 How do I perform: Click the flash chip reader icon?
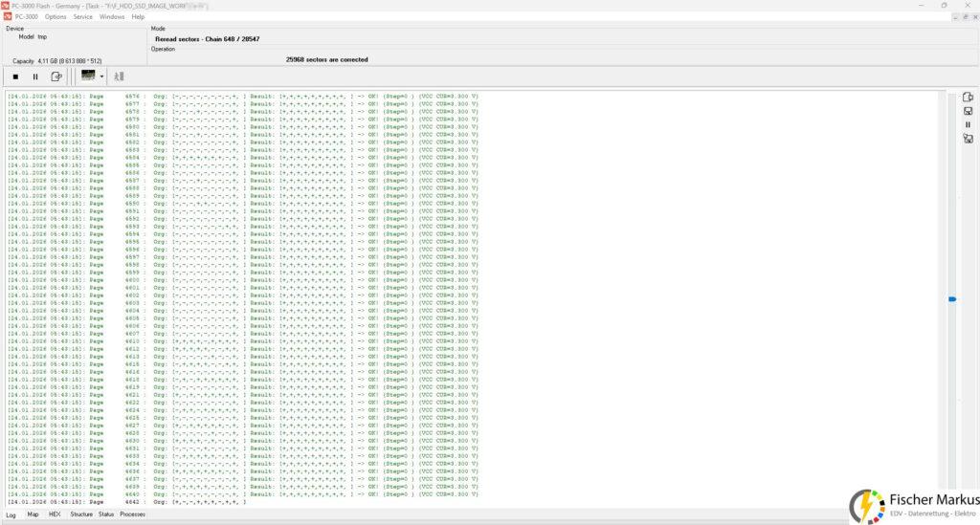(x=88, y=76)
